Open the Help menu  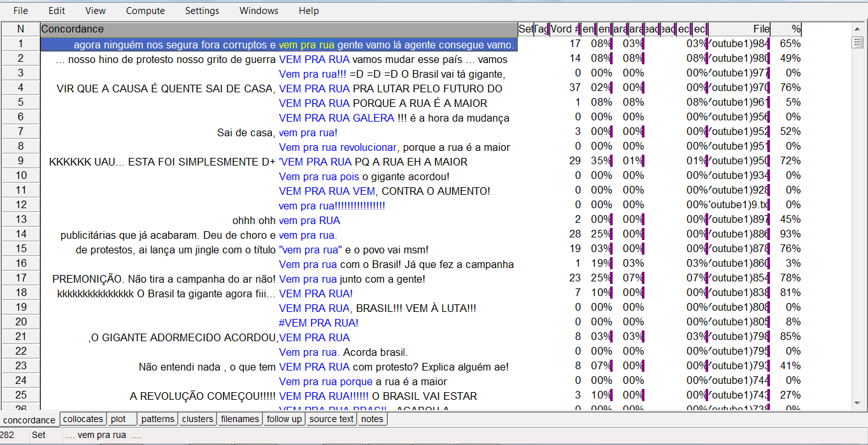309,11
